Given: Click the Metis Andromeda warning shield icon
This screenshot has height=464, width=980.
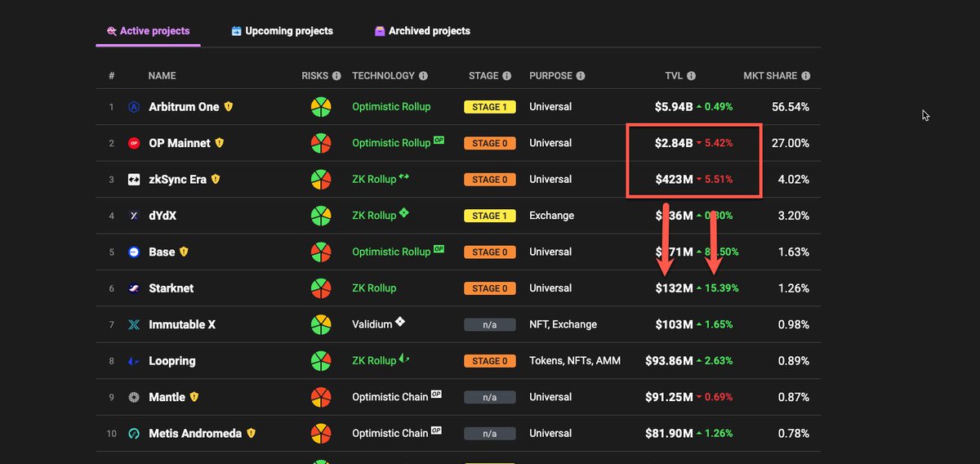Looking at the screenshot, I should point(252,433).
